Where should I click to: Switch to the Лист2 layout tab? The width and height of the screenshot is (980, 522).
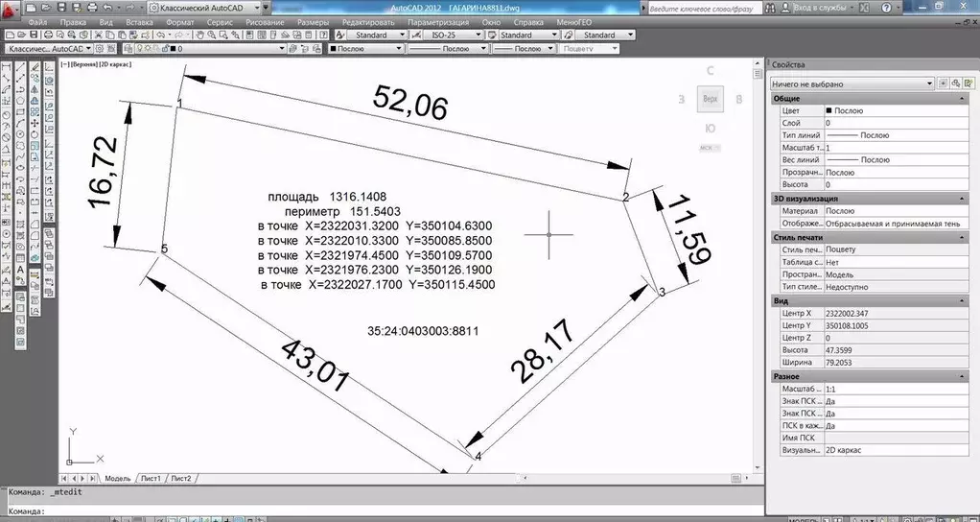[180, 478]
